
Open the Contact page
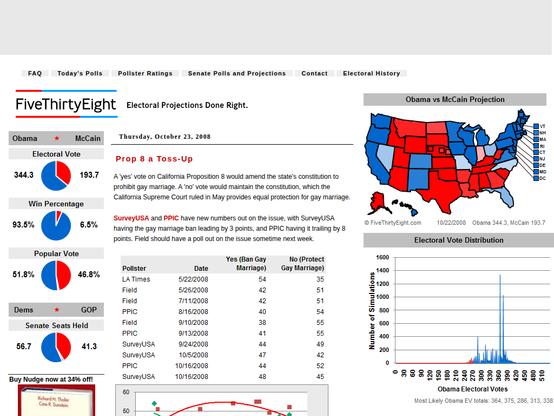tap(314, 73)
